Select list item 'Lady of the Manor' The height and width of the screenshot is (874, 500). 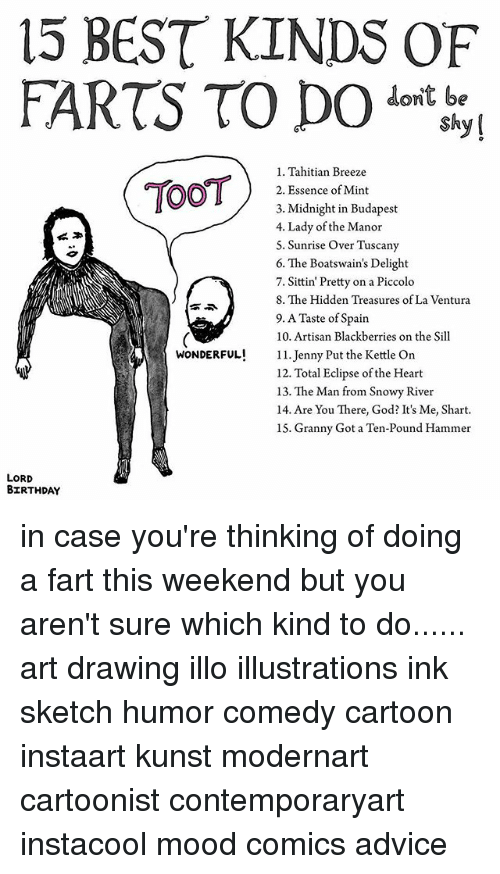tap(329, 227)
